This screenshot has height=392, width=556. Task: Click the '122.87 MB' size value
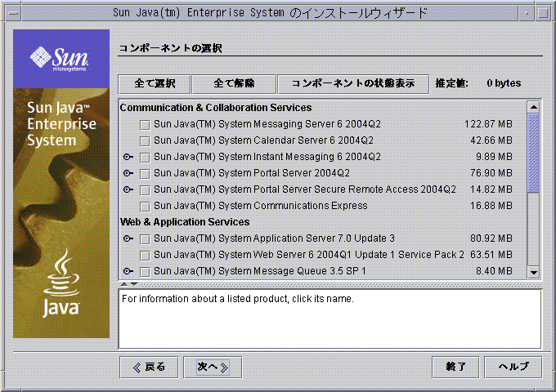488,124
